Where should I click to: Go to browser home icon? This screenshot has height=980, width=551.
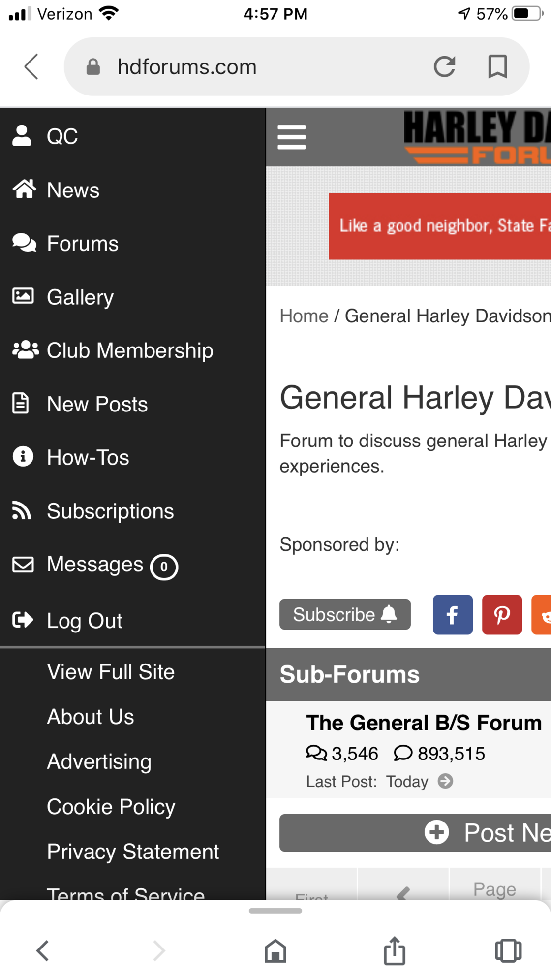[275, 950]
